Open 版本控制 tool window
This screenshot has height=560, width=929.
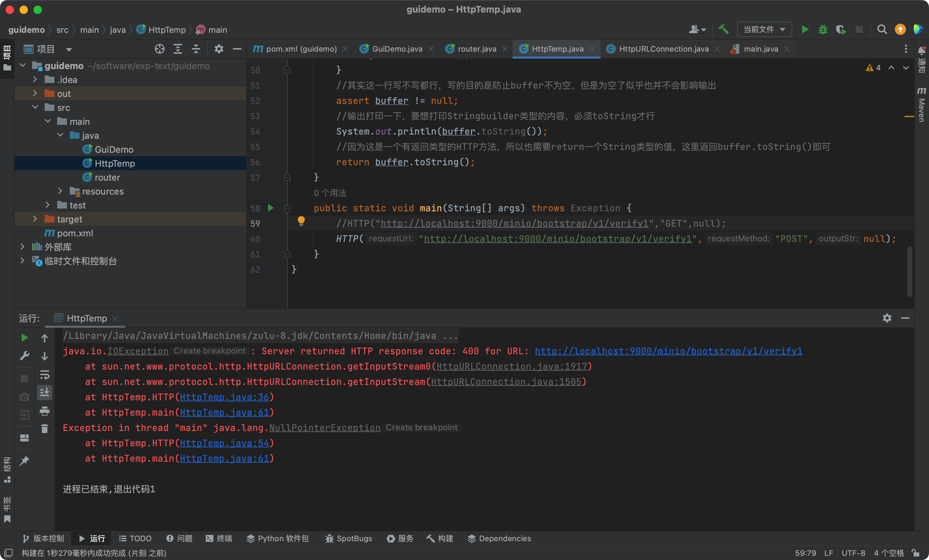(43, 538)
